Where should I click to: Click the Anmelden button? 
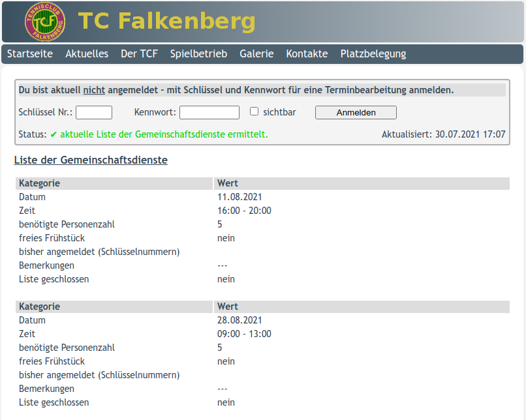pyautogui.click(x=356, y=113)
